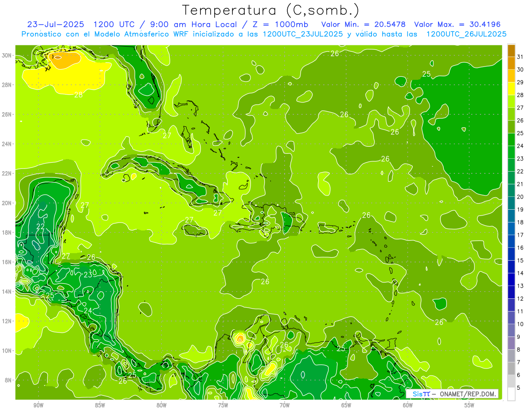The width and height of the screenshot is (532, 411).
Task: Pick the legend swatch between 24 and 25
Action: [x=511, y=140]
